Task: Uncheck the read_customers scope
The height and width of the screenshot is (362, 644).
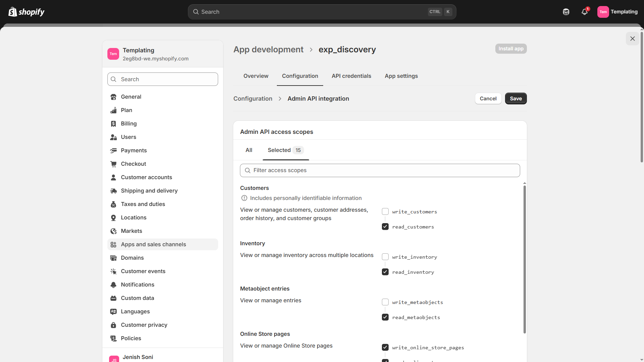Action: click(x=385, y=227)
